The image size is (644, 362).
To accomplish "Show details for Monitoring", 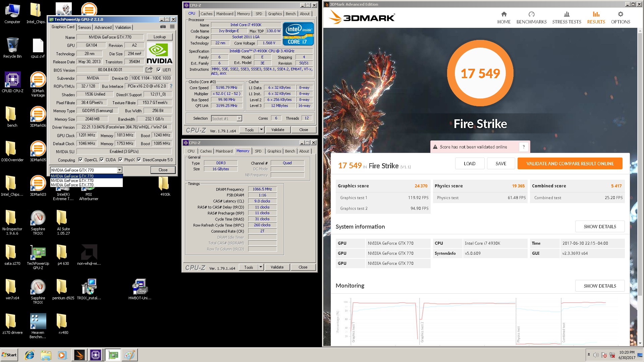I will point(600,286).
